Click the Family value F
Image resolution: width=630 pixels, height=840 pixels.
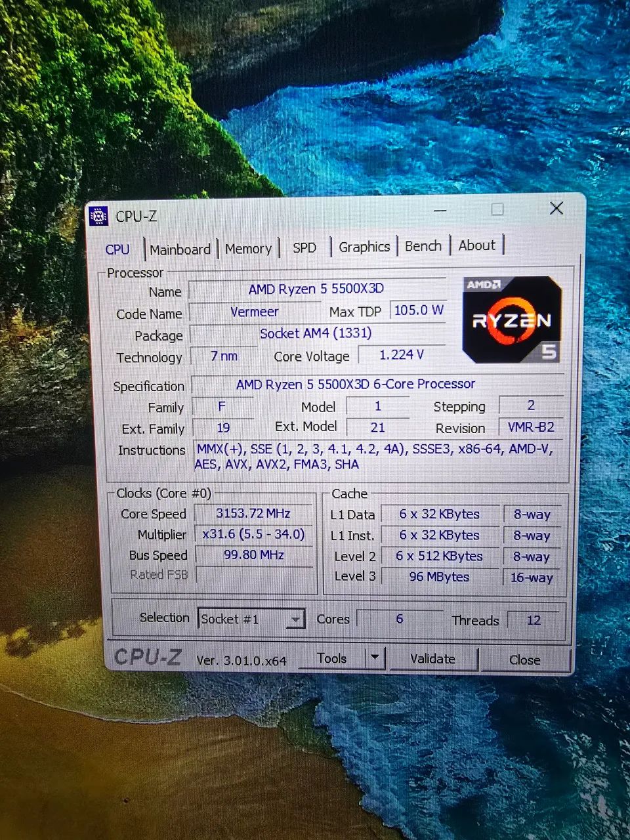tap(222, 407)
